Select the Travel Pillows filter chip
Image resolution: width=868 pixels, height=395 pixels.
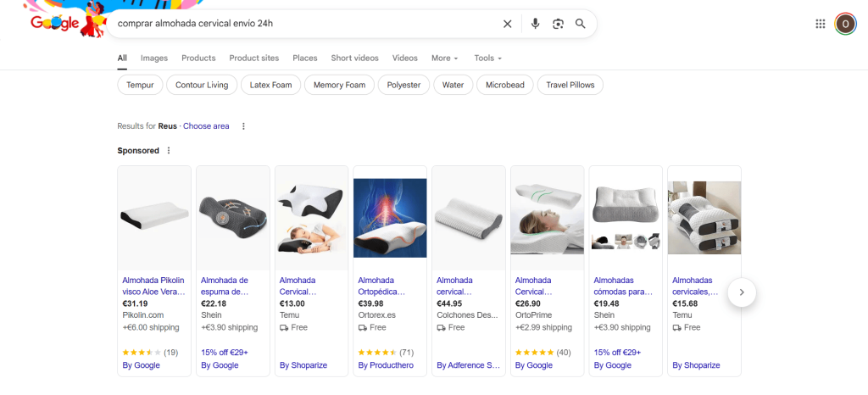point(570,85)
